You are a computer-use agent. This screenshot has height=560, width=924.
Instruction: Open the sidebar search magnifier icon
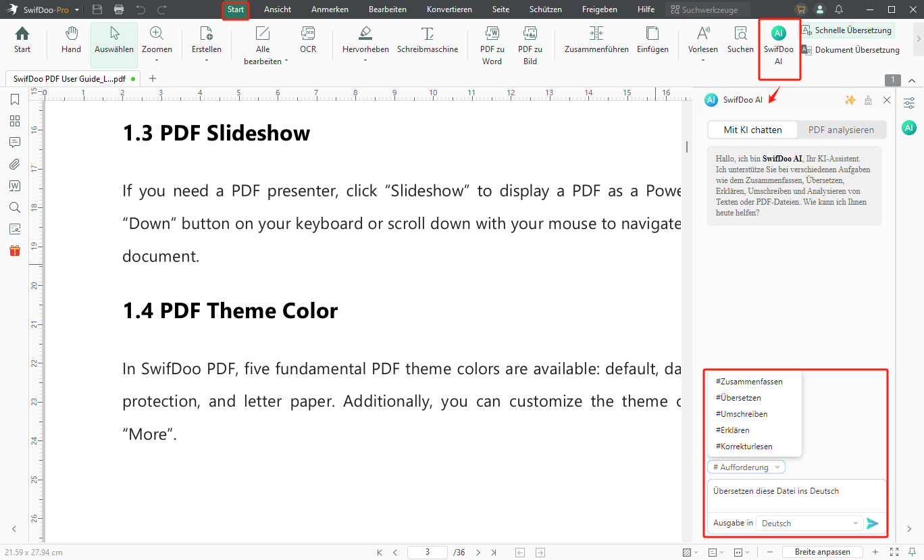(x=15, y=207)
